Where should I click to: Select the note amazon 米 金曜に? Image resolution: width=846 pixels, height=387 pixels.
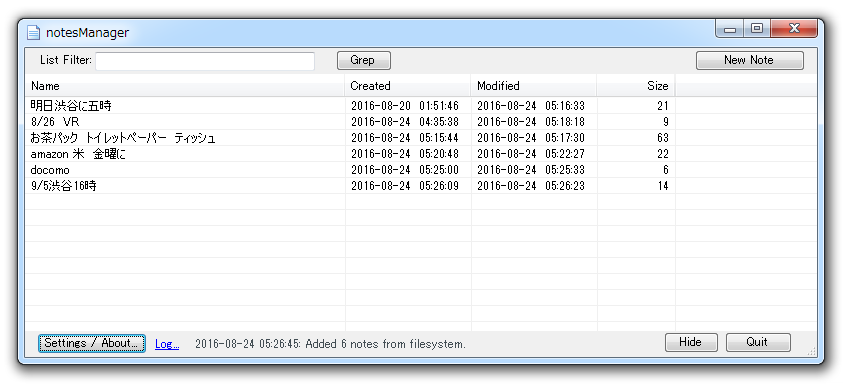point(78,154)
